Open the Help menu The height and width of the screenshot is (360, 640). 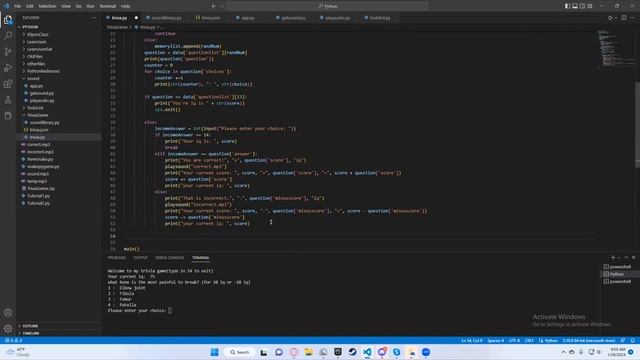125,6
